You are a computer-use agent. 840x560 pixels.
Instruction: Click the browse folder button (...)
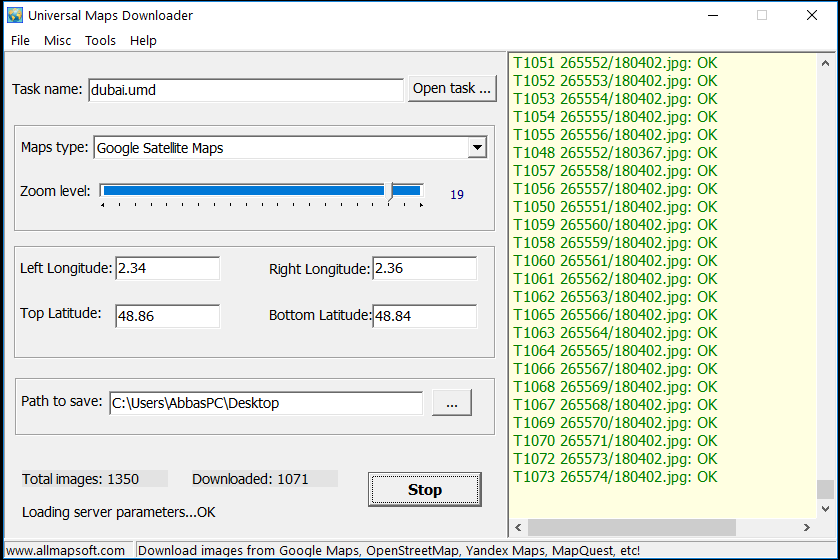(452, 402)
